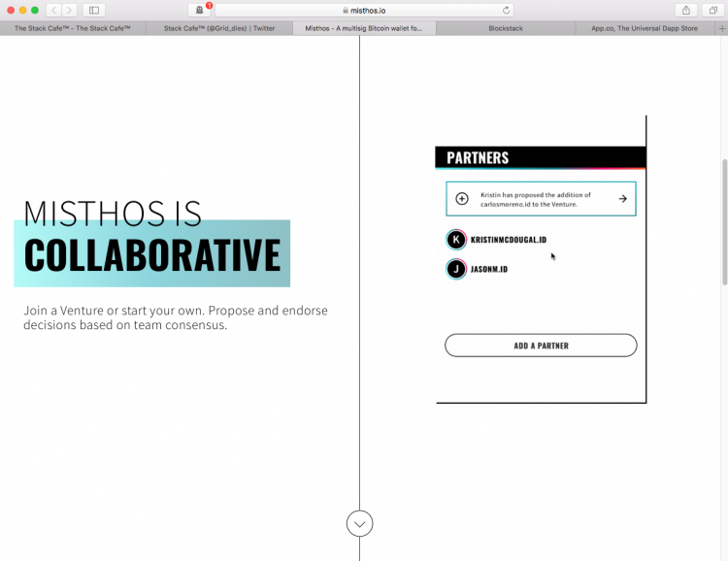Click the Add a Partner button
This screenshot has height=561, width=728.
[x=541, y=346]
